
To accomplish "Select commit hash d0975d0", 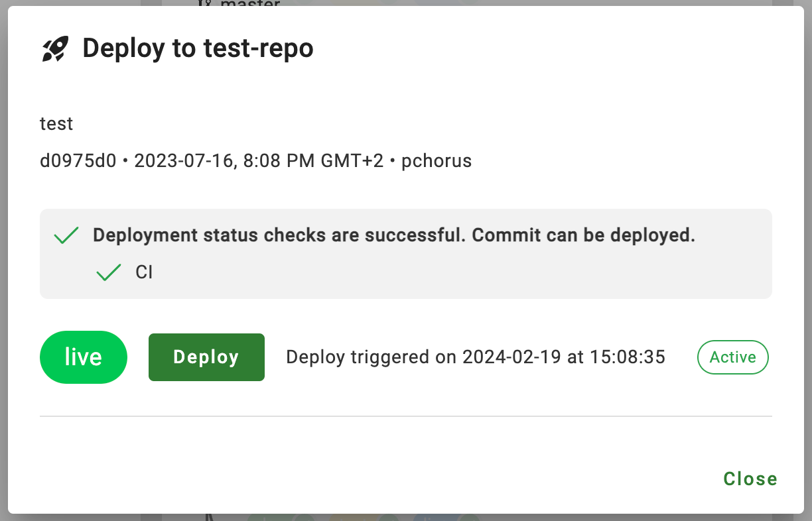I will (77, 160).
